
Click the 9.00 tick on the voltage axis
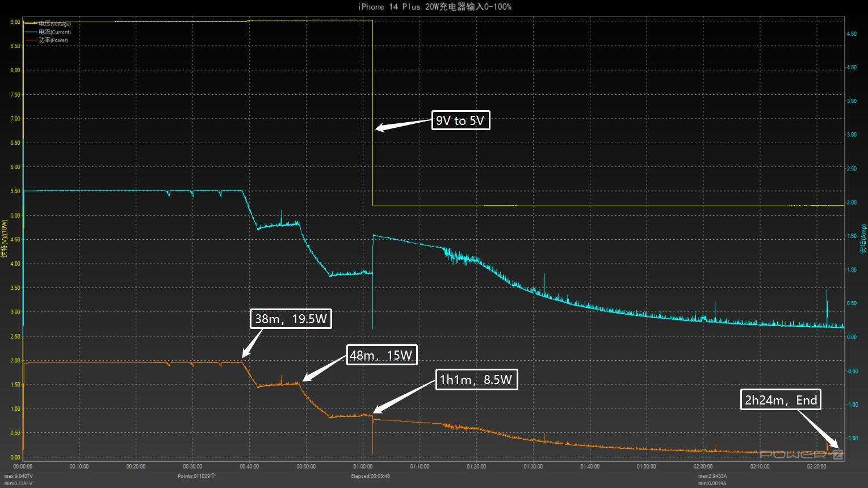coord(15,22)
